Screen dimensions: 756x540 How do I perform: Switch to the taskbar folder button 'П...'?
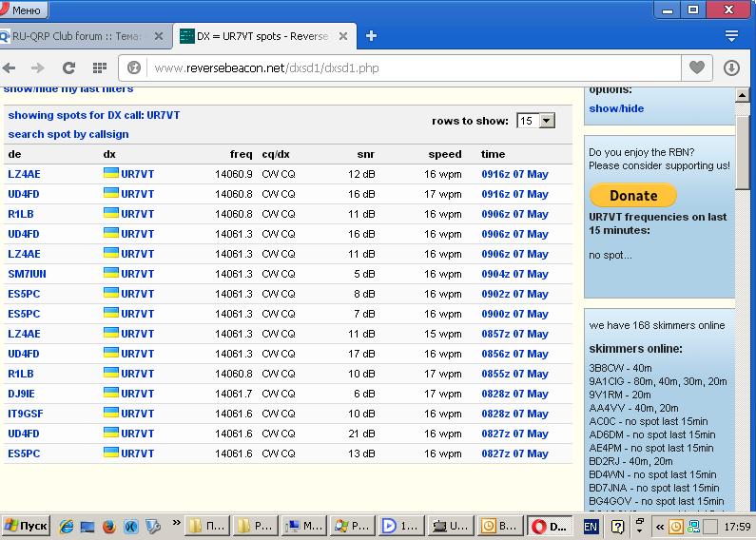tap(207, 526)
